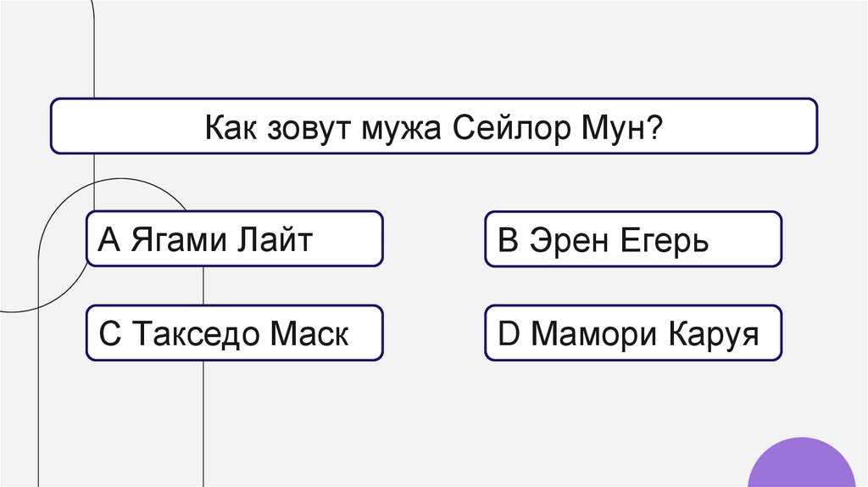Select answer D Мамори Каруя
Viewport: 868px width, 487px height.
tap(632, 334)
